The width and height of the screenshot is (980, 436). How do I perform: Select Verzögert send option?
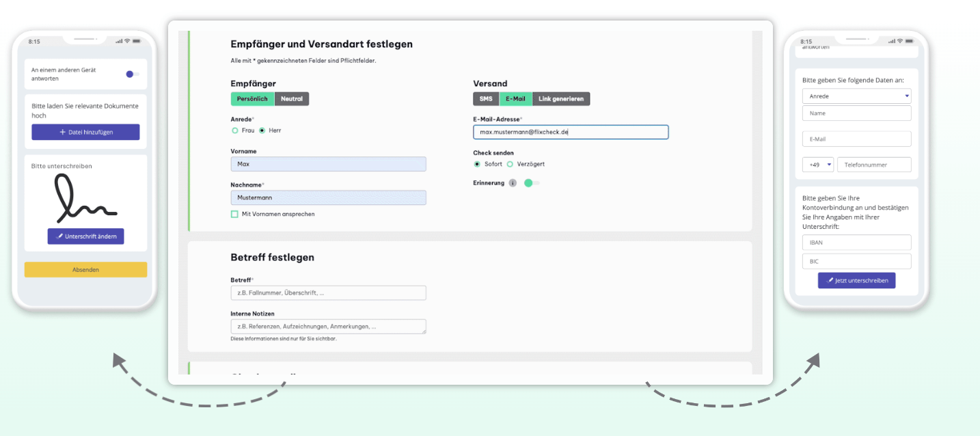click(x=510, y=164)
